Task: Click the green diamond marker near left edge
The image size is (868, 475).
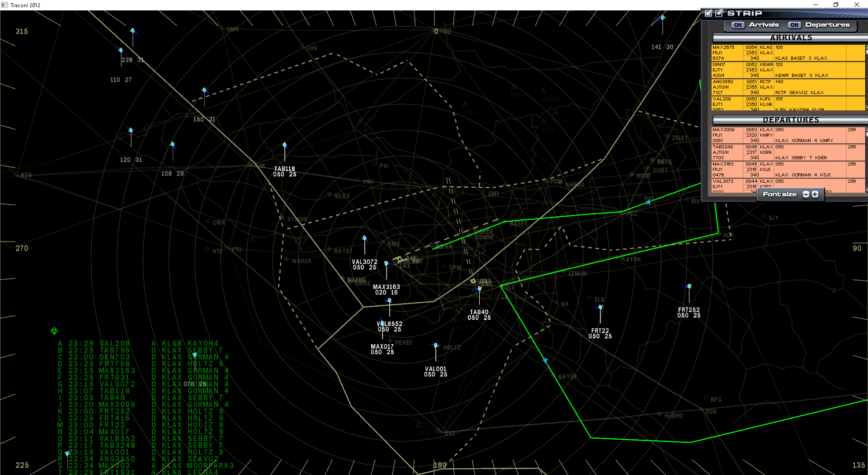Action: point(54,330)
